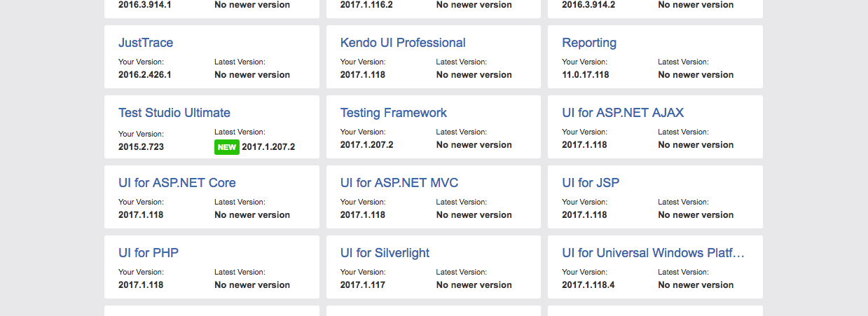Select UI for Silverlight title
This screenshot has height=316, width=868.
[x=385, y=253]
